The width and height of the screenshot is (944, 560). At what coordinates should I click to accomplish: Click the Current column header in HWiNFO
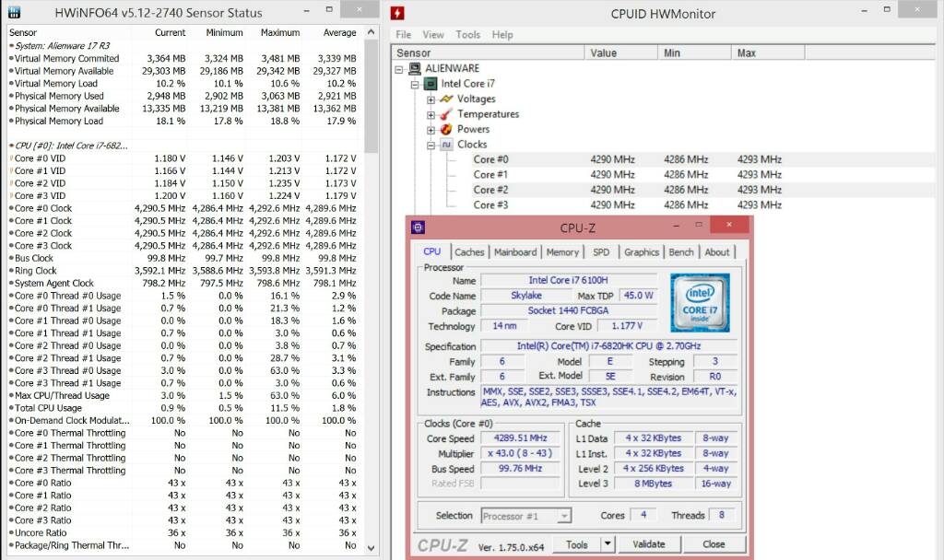(170, 32)
